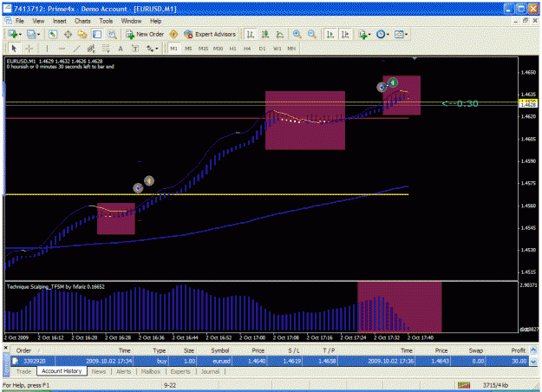
Task: Select the Fibonacci Retracement tool
Action: coord(106,49)
